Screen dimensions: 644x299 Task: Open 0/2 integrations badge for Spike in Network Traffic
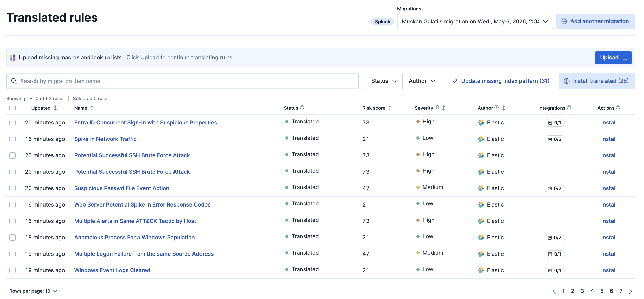[x=555, y=139]
